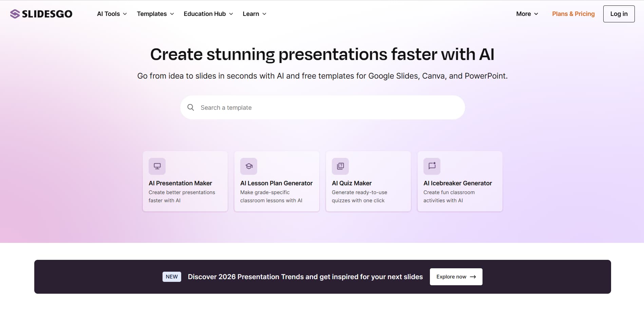Click the AI Presentation Maker monitor icon
Screen dimensions: 644x312
pos(157,166)
